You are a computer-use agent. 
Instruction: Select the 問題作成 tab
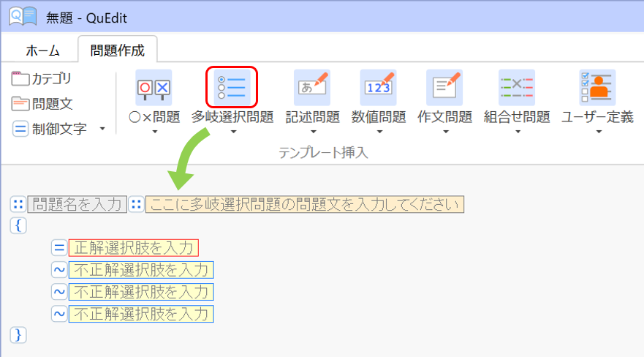[117, 50]
